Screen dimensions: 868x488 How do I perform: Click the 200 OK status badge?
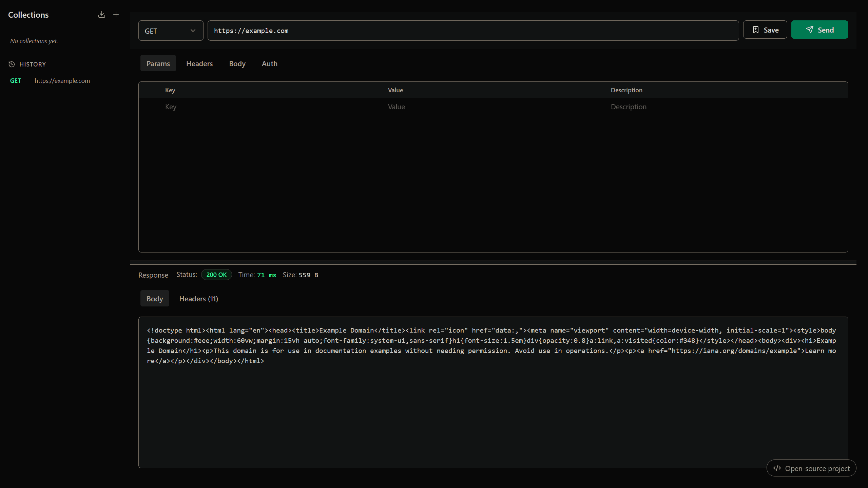click(x=216, y=275)
